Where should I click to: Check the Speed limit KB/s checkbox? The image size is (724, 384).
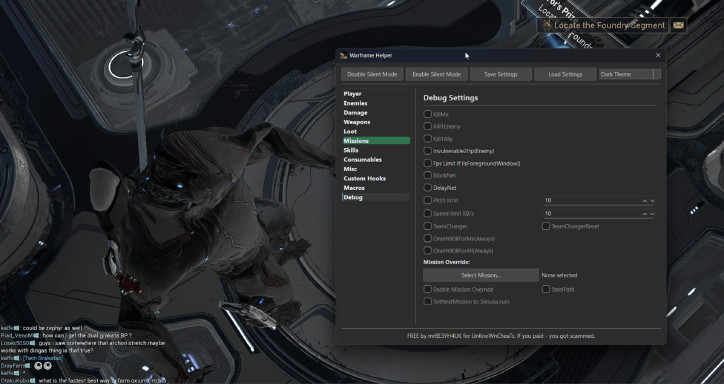428,213
